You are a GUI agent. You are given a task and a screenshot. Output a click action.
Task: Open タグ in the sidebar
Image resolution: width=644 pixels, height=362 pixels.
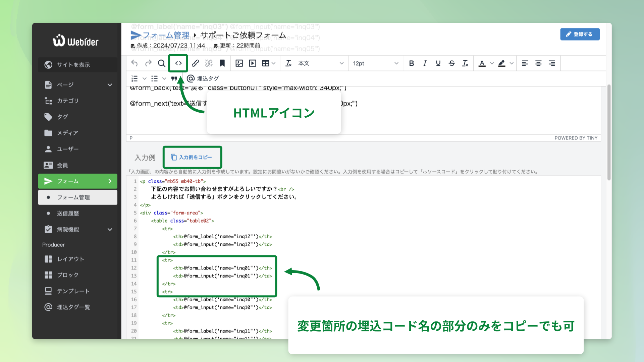(78, 117)
